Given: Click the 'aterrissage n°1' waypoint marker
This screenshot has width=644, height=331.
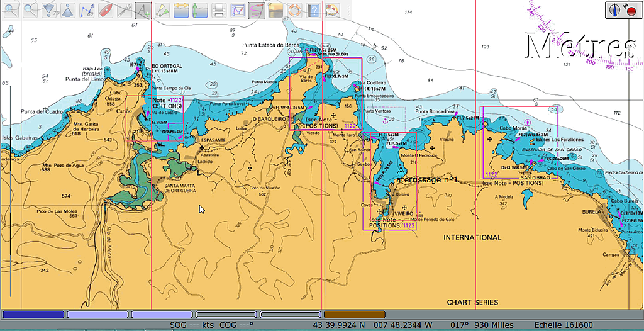Looking at the screenshot, I should tap(400, 171).
